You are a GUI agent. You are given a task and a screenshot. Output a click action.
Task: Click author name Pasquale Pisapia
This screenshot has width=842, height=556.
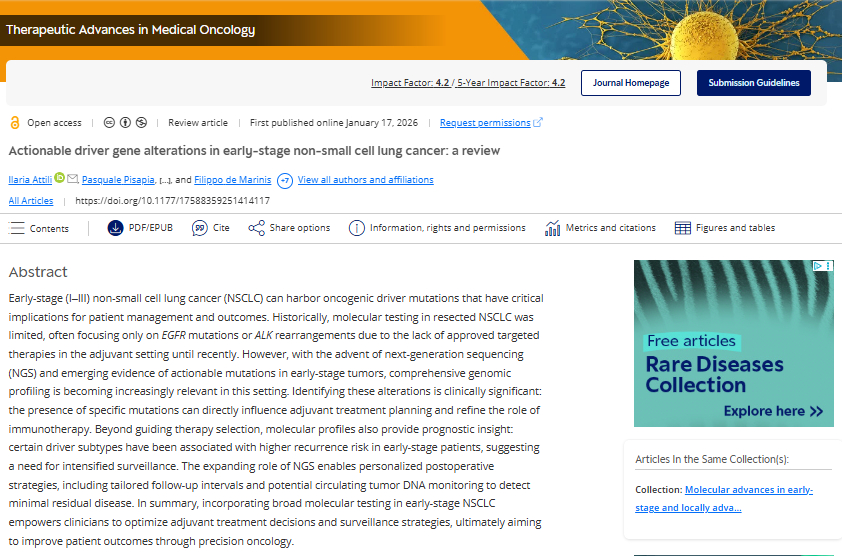pyautogui.click(x=119, y=180)
